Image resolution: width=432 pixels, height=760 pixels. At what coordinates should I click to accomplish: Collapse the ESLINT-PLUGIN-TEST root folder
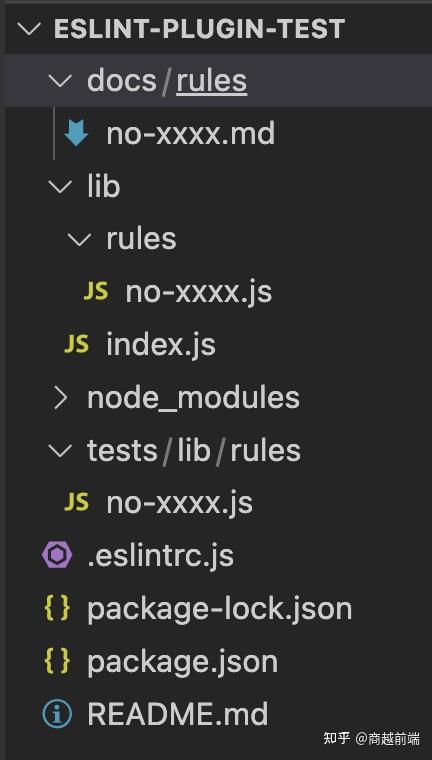pyautogui.click(x=29, y=29)
